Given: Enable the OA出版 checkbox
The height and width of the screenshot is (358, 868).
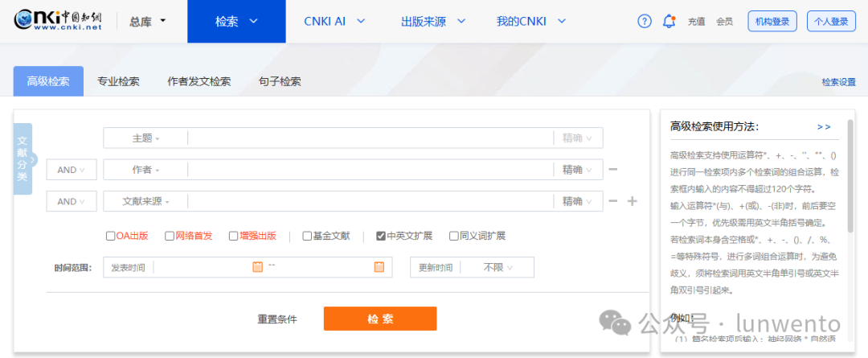Looking at the screenshot, I should click(111, 236).
